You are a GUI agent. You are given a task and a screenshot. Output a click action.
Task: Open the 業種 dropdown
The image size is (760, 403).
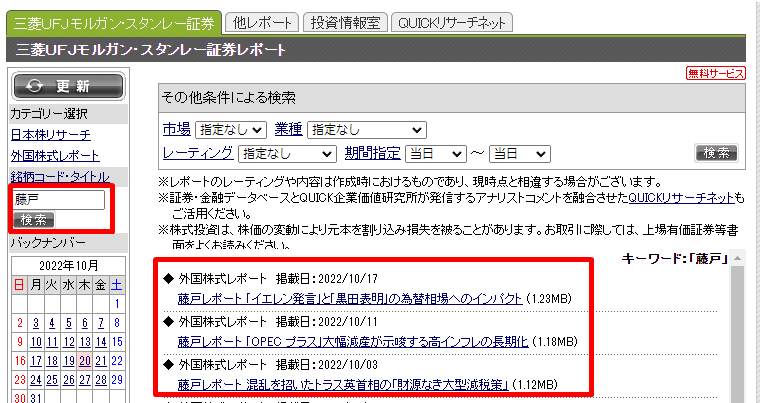pyautogui.click(x=367, y=130)
